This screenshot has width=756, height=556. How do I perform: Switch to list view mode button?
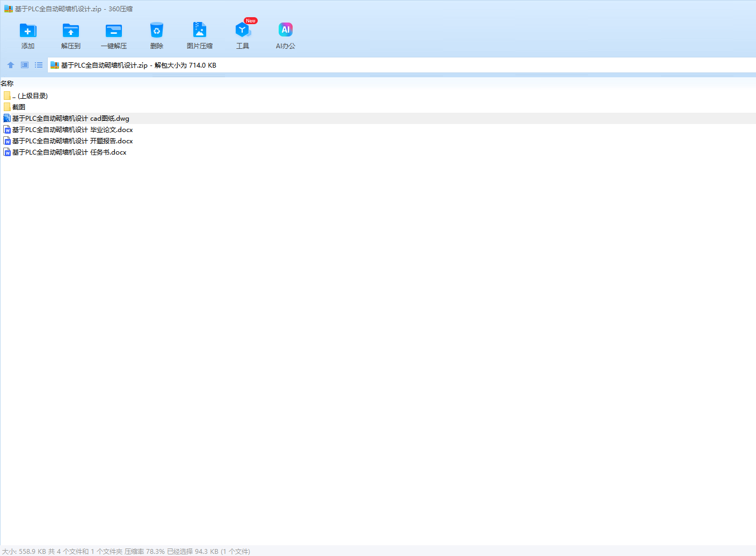[x=39, y=65]
